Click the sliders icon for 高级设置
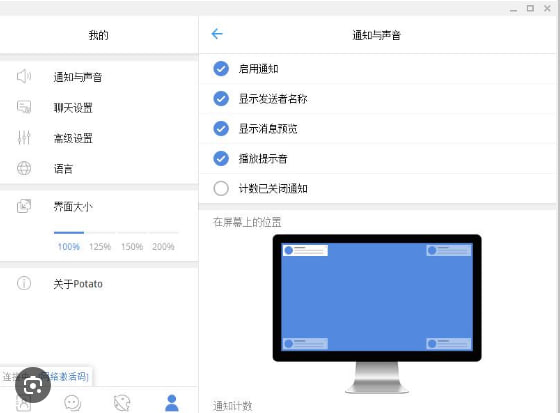This screenshot has height=413, width=560. click(24, 138)
